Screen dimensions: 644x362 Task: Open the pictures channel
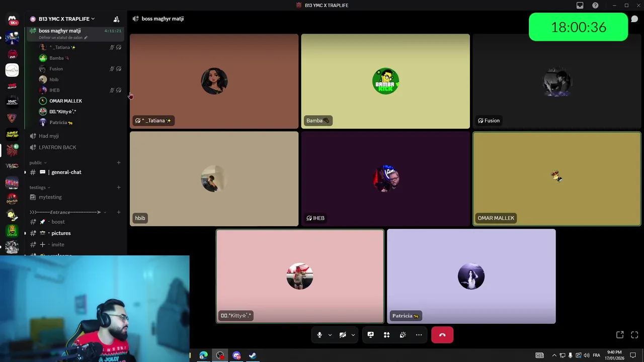(x=75, y=233)
